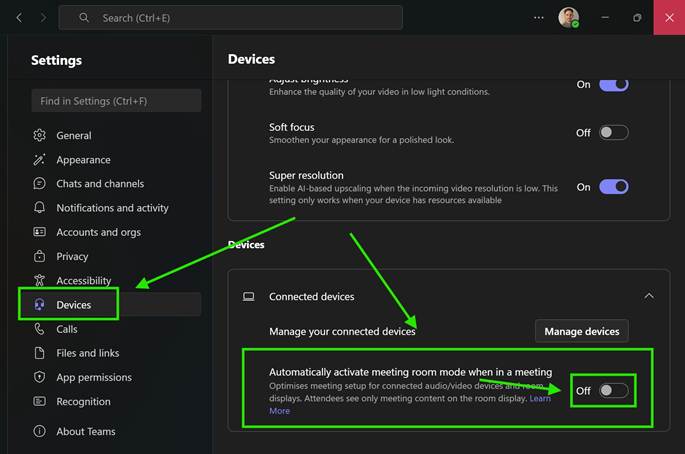Click the Calls phone icon
The height and width of the screenshot is (454, 685).
39,329
